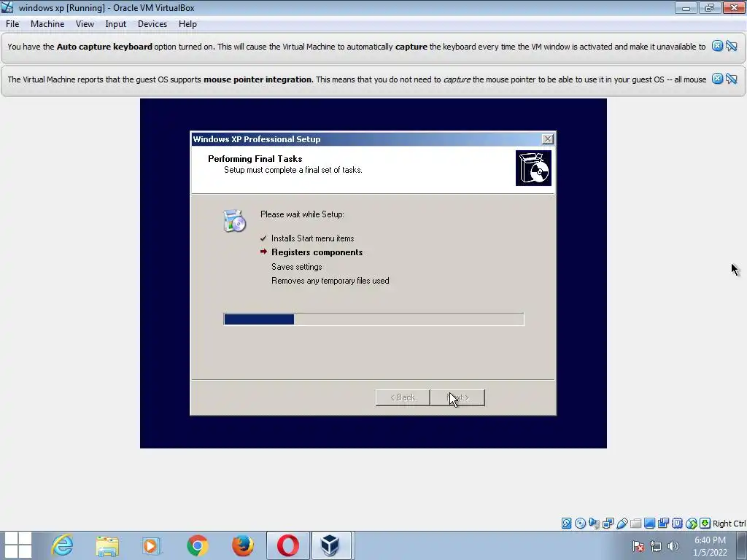Click the mouse pointer integration notification text

point(357,79)
